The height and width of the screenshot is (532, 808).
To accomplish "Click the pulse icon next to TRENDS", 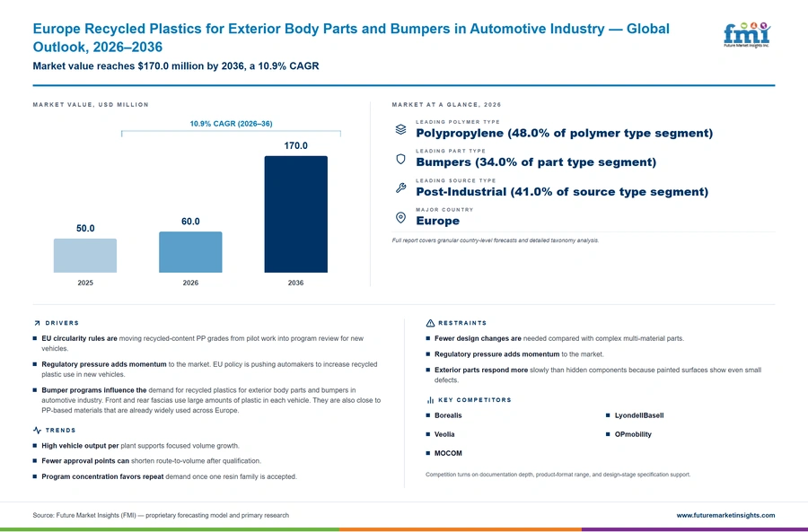I will (x=37, y=430).
